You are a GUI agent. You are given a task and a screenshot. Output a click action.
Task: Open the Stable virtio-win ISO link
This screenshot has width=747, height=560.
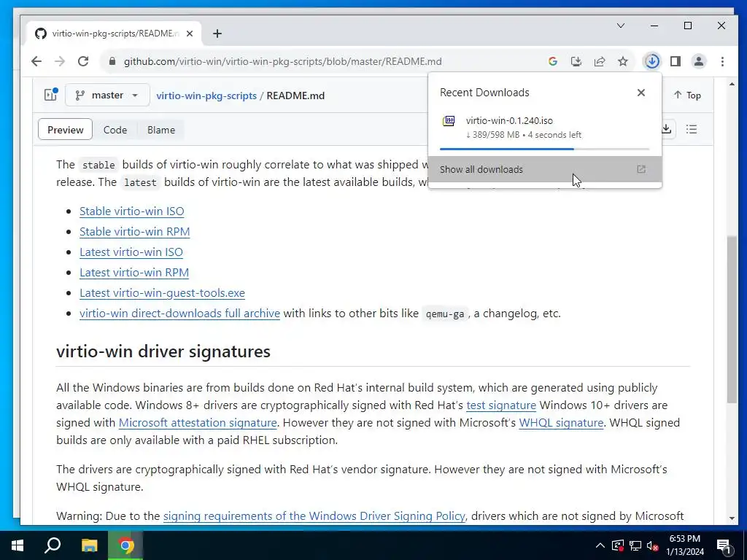(131, 211)
